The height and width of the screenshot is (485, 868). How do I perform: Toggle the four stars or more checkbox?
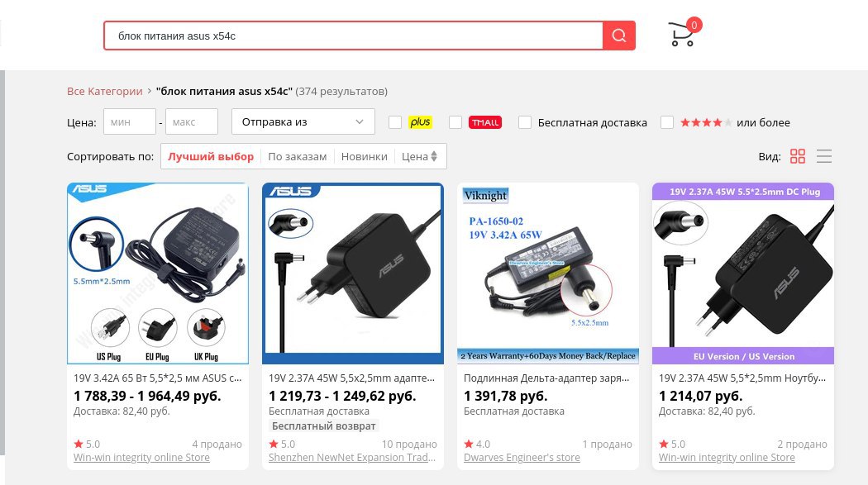tap(666, 122)
